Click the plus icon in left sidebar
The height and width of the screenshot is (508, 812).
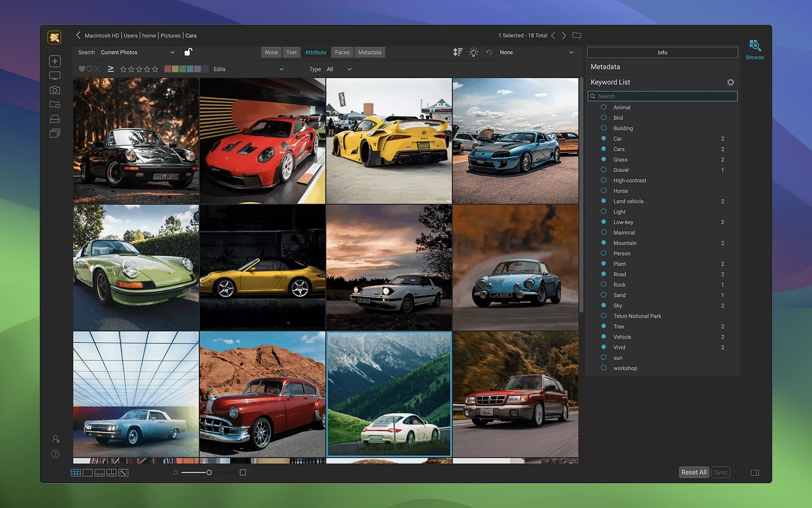pos(55,61)
